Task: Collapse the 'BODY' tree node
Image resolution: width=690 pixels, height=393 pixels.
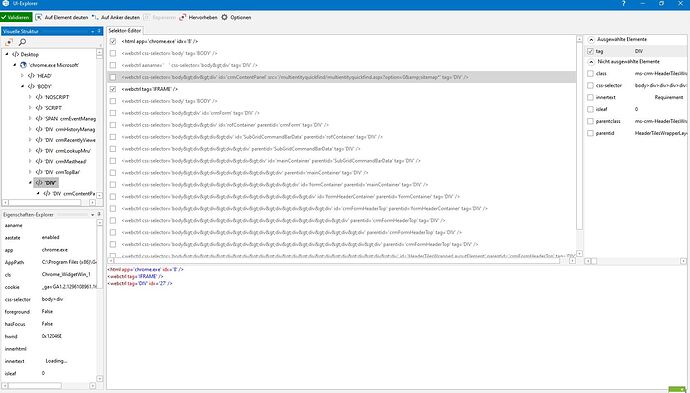Action: pos(22,86)
